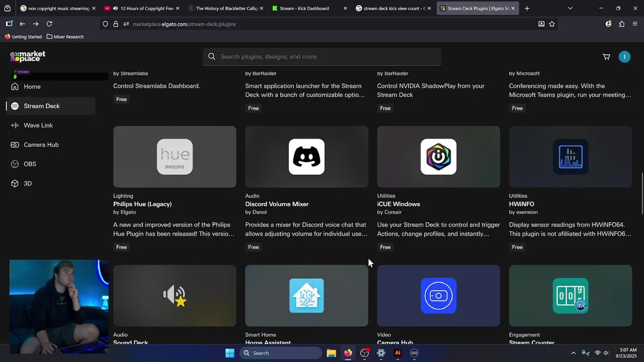This screenshot has height=362, width=644.
Task: Switch to Stream - Kick Dashboard tab
Action: pos(309,8)
